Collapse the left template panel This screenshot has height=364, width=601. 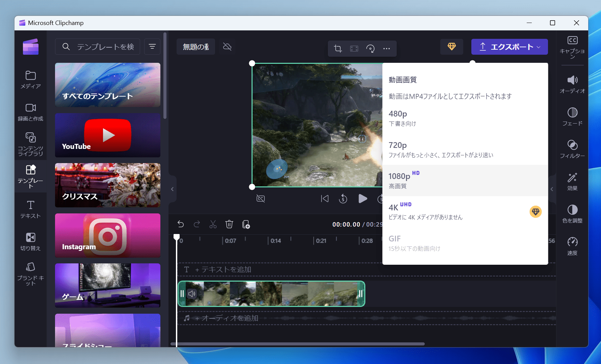tap(172, 189)
